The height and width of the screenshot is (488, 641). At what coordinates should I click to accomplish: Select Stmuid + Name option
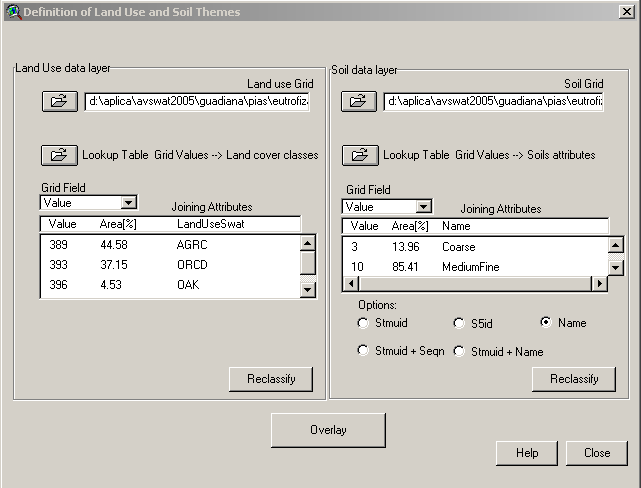tap(460, 350)
